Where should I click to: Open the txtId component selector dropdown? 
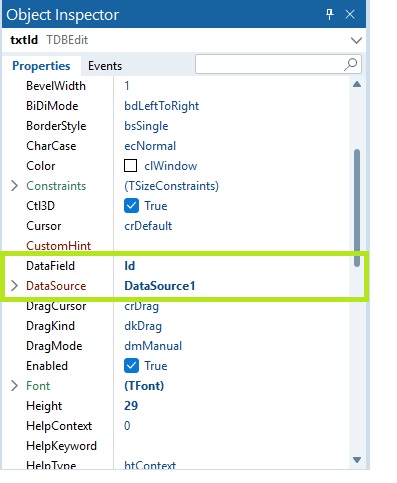point(356,40)
